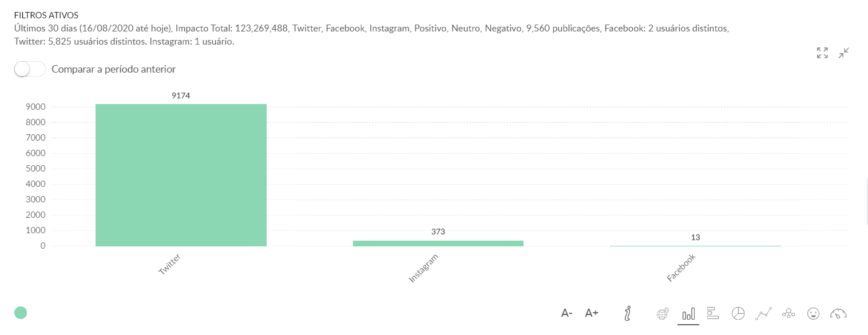The image size is (868, 335).
Task: Enable Comparar a período anterior toggle
Action: tap(30, 69)
